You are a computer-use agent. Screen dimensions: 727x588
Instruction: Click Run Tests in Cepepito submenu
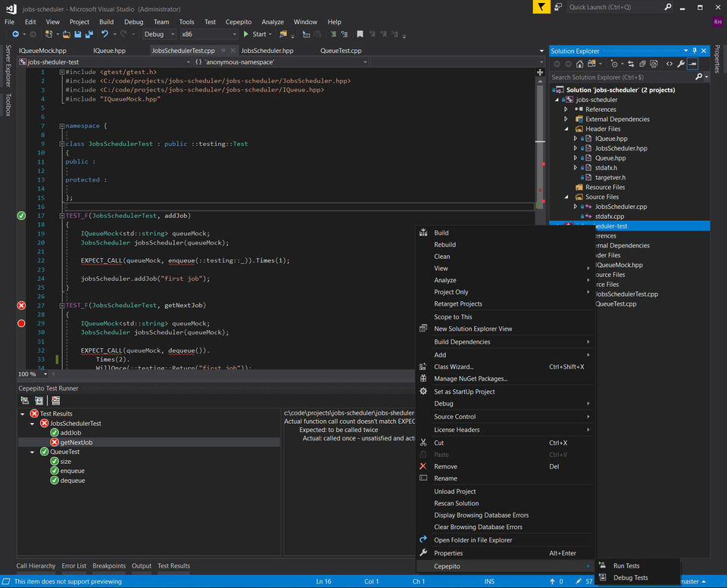pos(638,566)
